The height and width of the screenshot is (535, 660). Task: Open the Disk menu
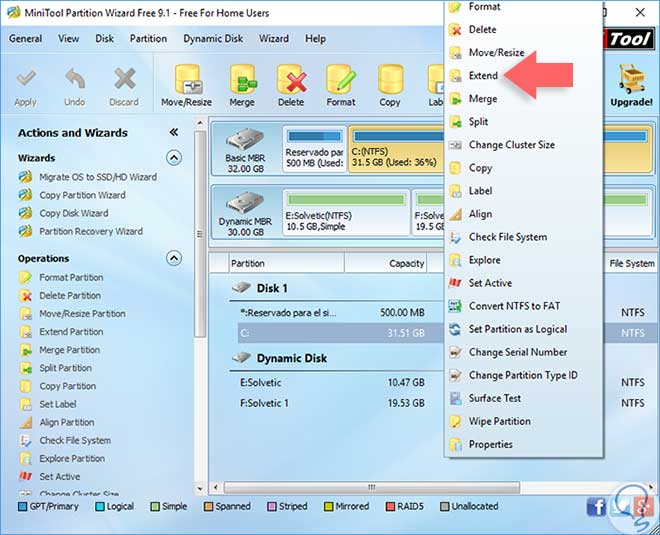[104, 39]
